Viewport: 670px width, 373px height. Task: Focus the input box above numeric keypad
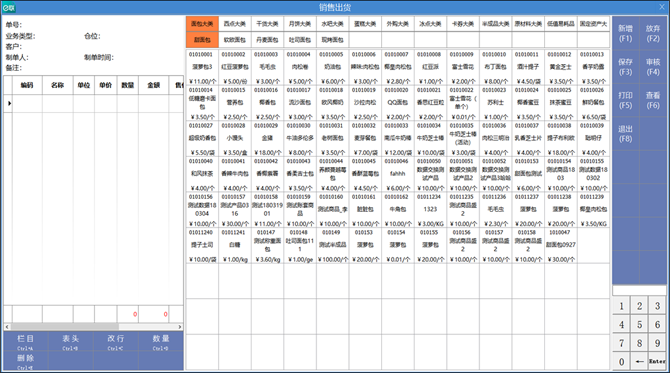pyautogui.click(x=639, y=291)
